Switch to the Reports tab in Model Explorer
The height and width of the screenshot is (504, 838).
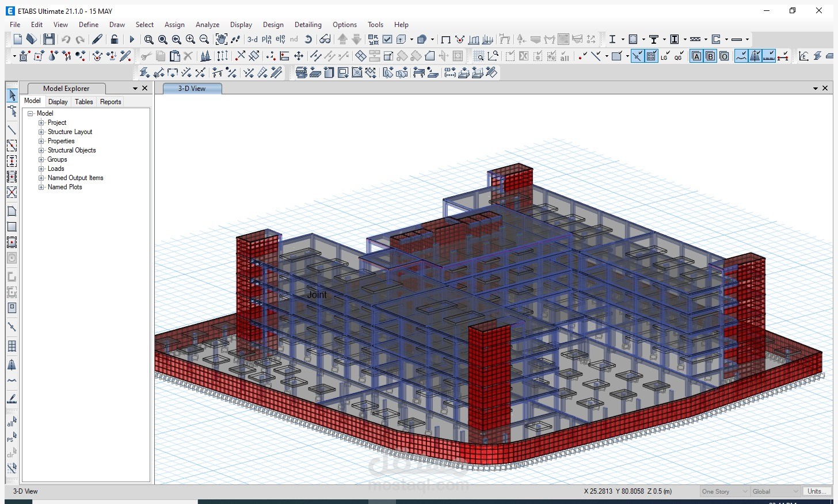coord(111,102)
